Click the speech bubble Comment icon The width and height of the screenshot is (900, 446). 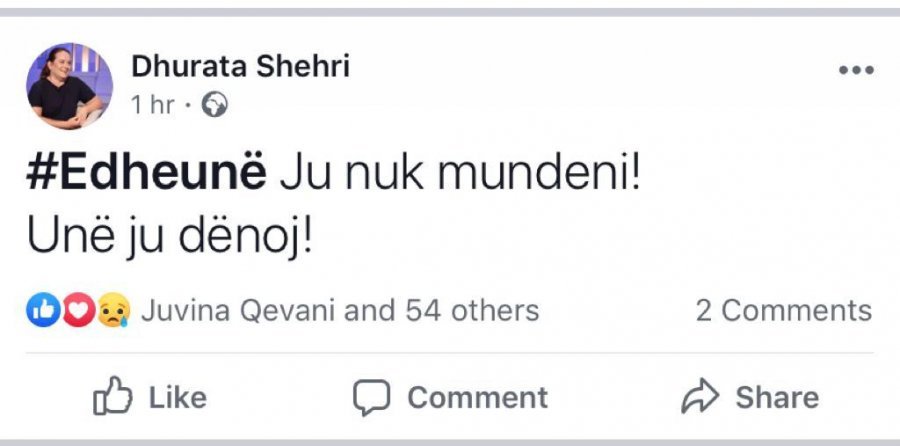click(x=370, y=398)
